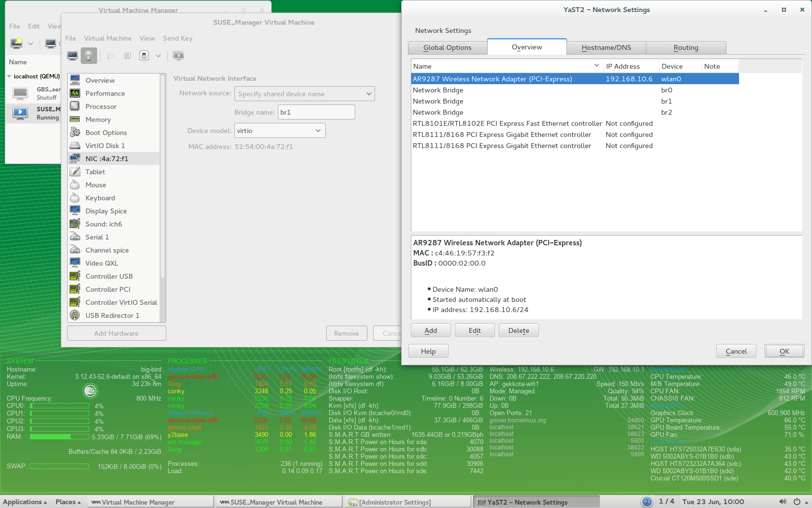The width and height of the screenshot is (812, 508).
Task: Select Memory hardware entry
Action: (x=114, y=120)
